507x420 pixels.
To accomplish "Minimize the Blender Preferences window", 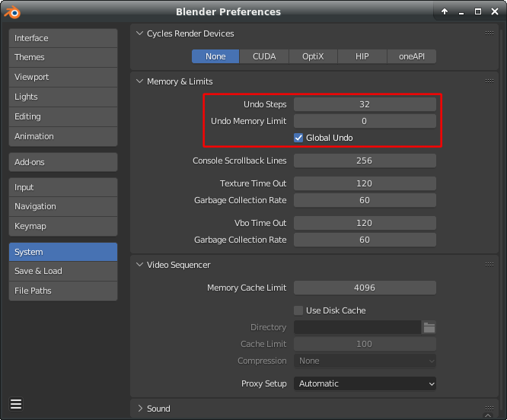I will 461,12.
